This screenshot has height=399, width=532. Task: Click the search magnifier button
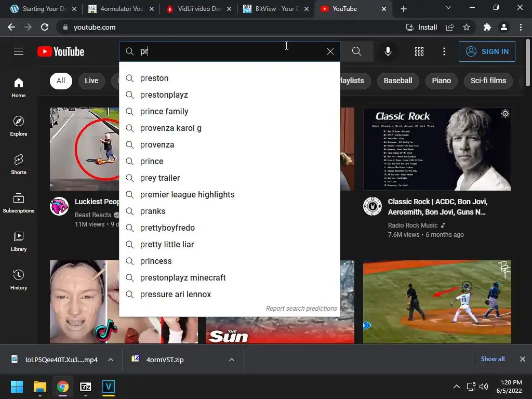coord(356,51)
